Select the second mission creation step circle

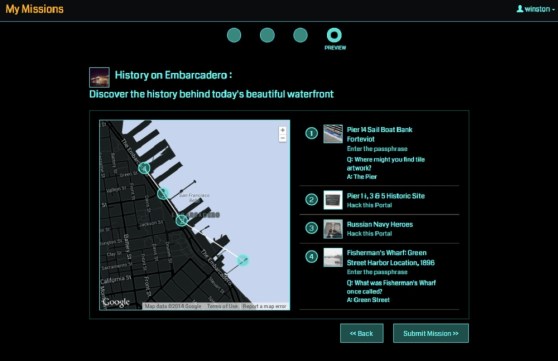coord(267,35)
